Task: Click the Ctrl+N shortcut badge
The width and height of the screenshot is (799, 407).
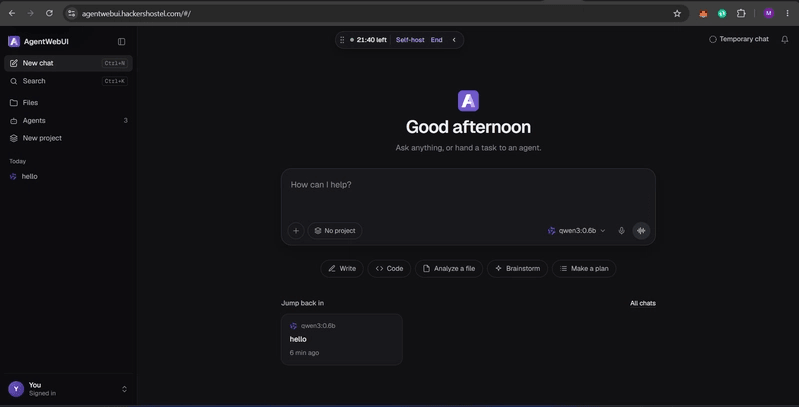Action: 115,63
